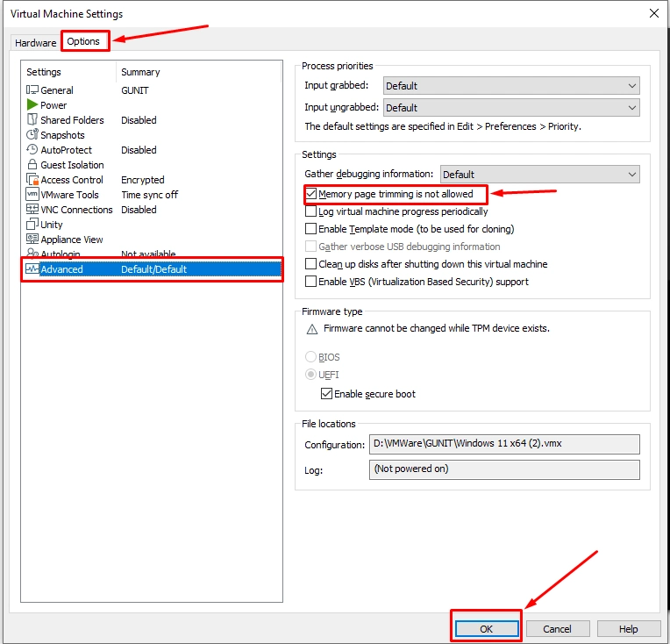Select the BIOS firmware radio button
Screen dimensions: 670x644
pos(310,357)
